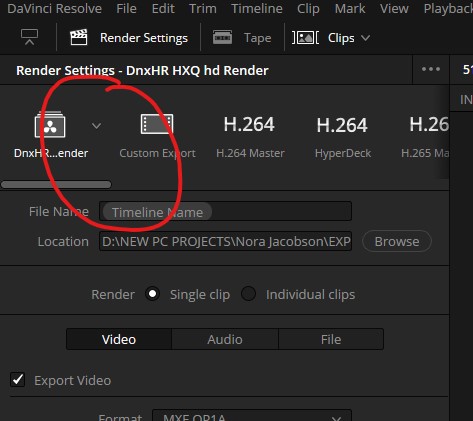Select the Custom Export preset icon
Screen dimensions: 473x421
157,124
